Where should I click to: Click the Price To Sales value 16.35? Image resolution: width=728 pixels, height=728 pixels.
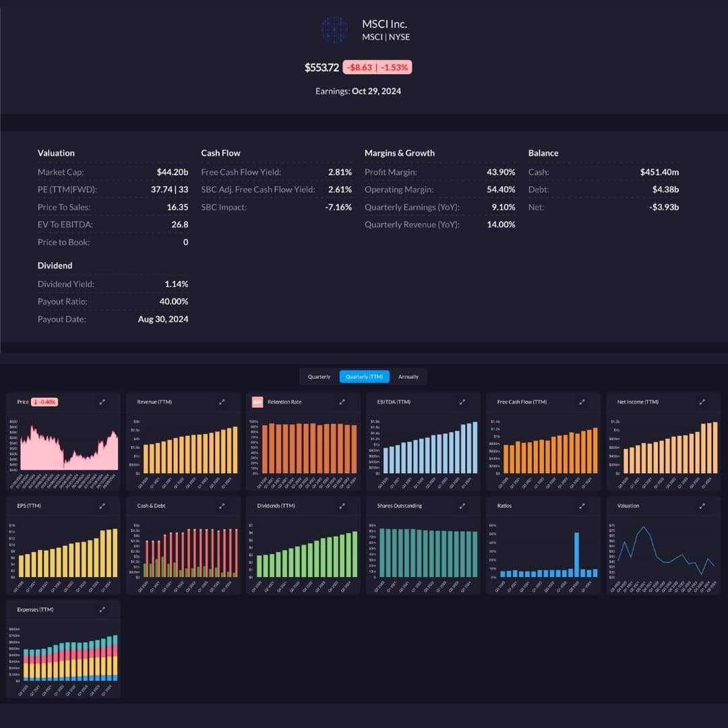pyautogui.click(x=177, y=207)
